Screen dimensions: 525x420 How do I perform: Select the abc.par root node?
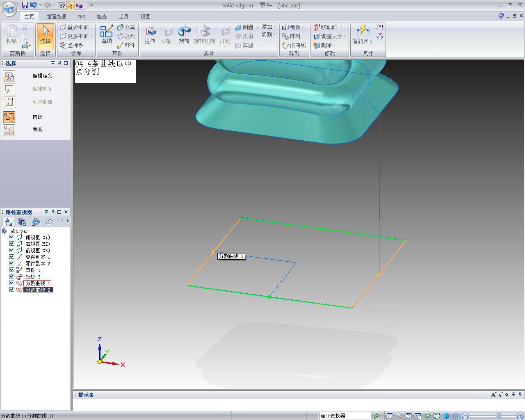coord(19,231)
